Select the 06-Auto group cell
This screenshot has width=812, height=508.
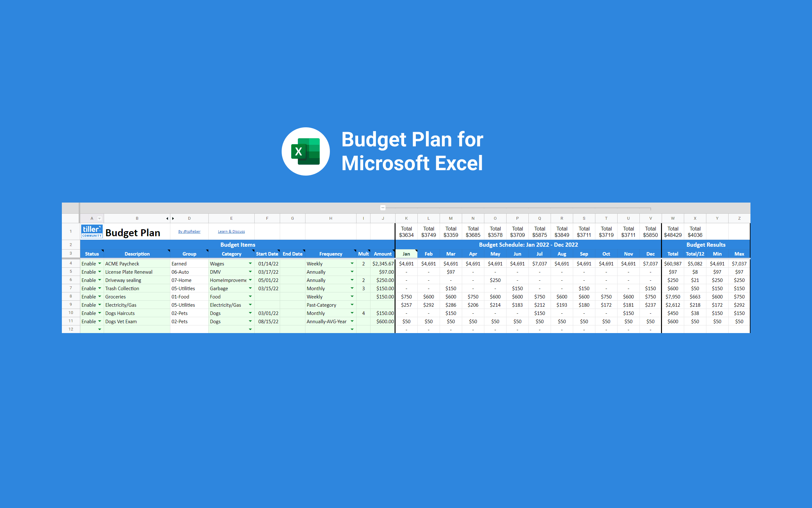coord(189,272)
